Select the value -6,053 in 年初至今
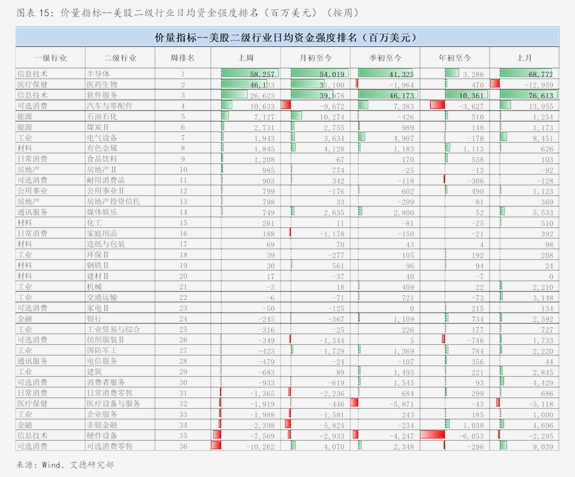Image resolution: width=575 pixels, height=477 pixels. point(471,436)
